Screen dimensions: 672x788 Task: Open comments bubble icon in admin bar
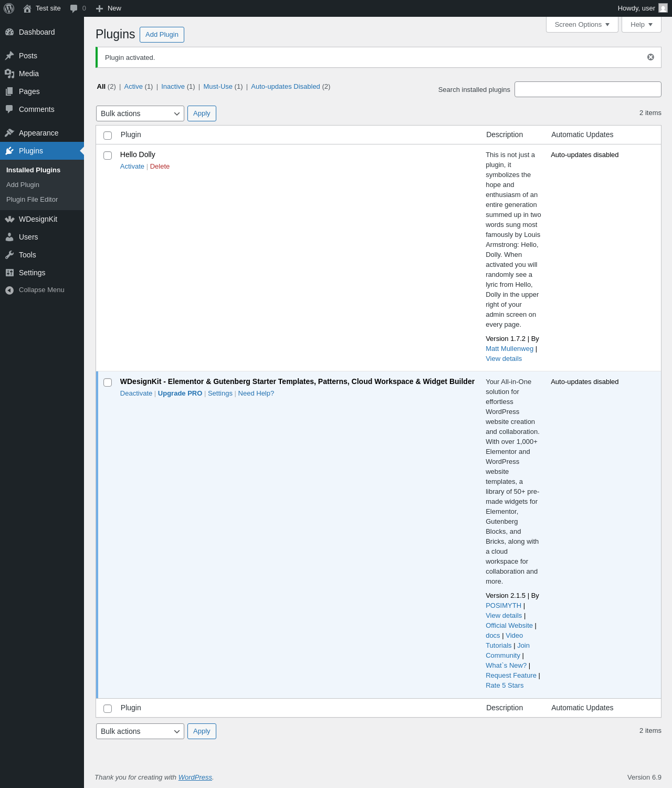pyautogui.click(x=74, y=8)
